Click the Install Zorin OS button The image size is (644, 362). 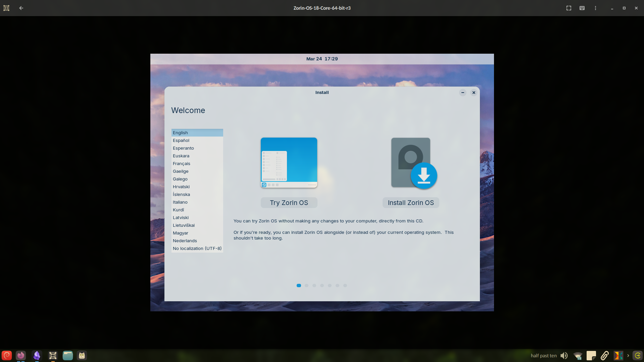tap(411, 203)
